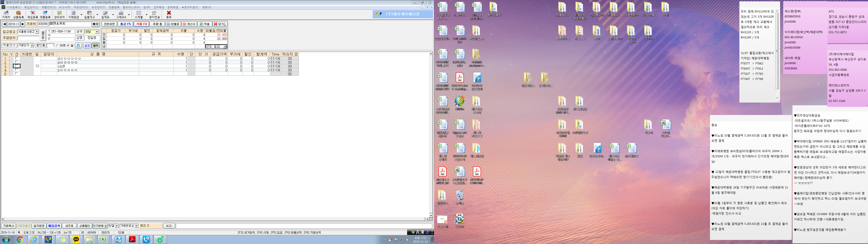Click the 주담당자 input field
The image size is (868, 244).
coord(29,38)
